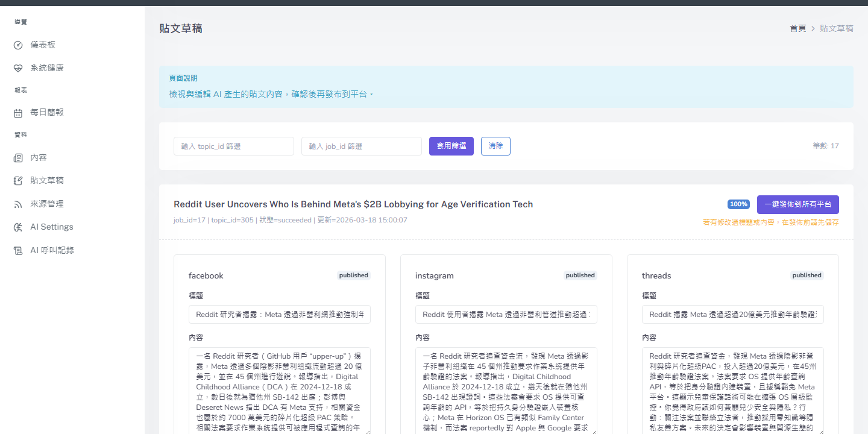Follow the 首頁 breadcrumb link
The width and height of the screenshot is (868, 434).
[797, 28]
